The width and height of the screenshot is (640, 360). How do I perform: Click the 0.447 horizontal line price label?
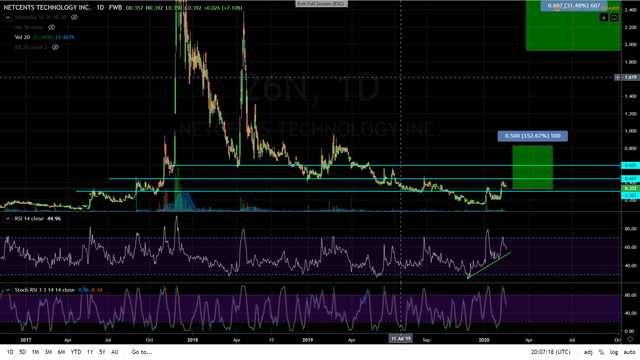[630, 179]
